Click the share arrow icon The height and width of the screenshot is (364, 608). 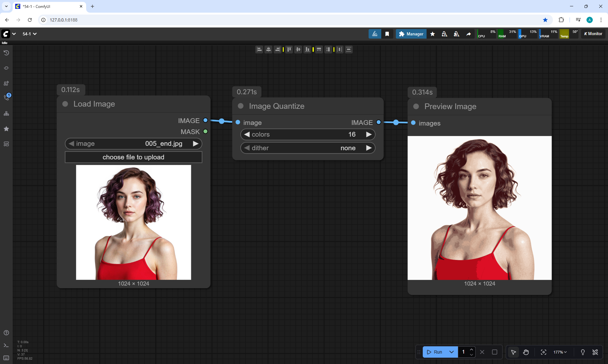click(x=468, y=34)
